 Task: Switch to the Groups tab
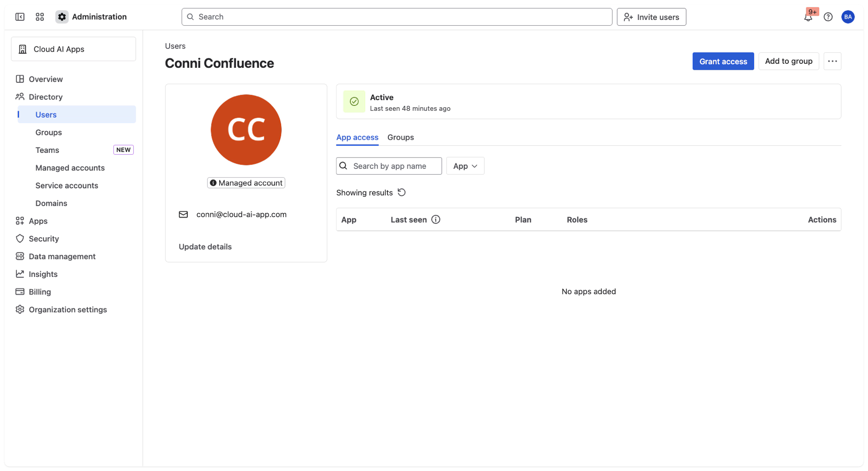click(x=401, y=137)
